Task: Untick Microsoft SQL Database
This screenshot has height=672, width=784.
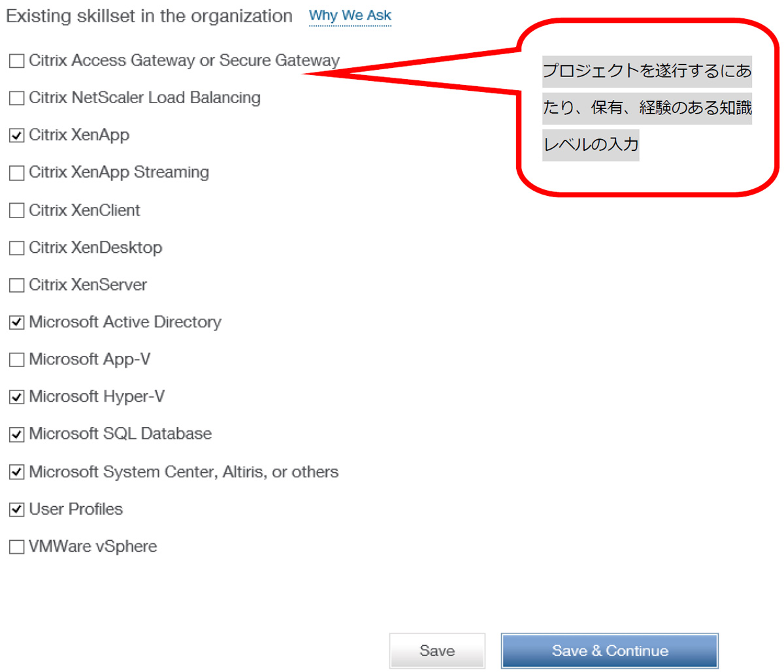Action: [x=16, y=434]
